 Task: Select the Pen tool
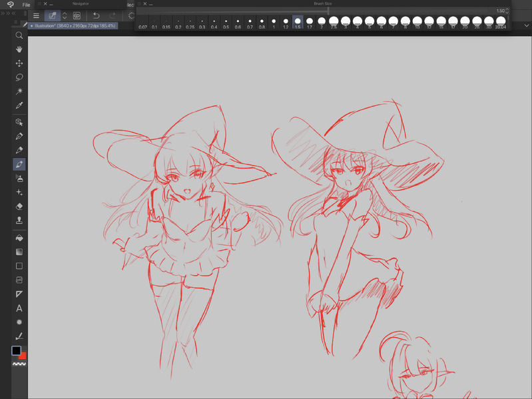coord(19,137)
